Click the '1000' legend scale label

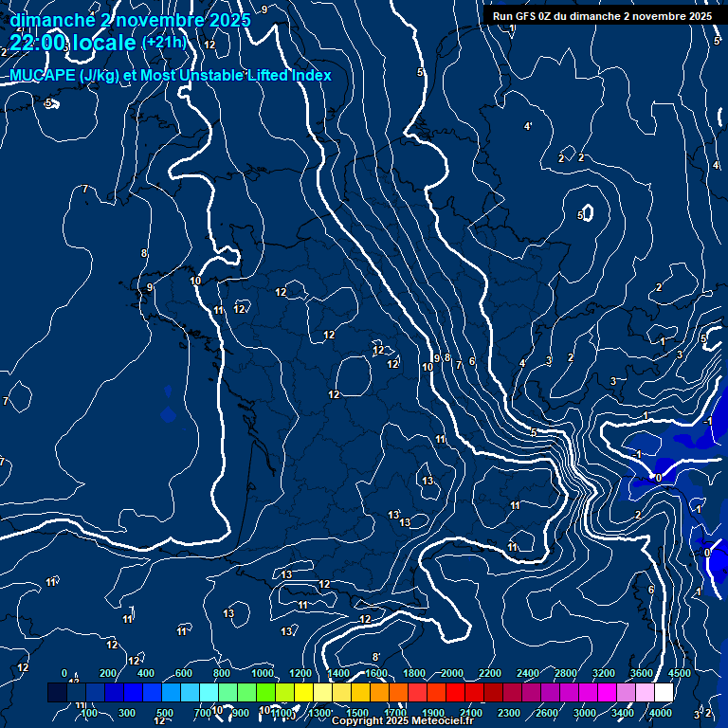tap(263, 673)
